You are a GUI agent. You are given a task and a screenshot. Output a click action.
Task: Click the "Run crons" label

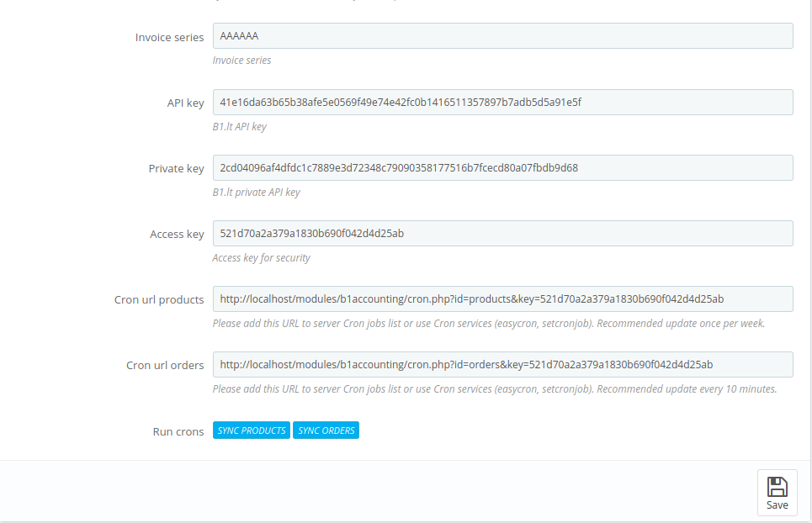click(x=178, y=432)
